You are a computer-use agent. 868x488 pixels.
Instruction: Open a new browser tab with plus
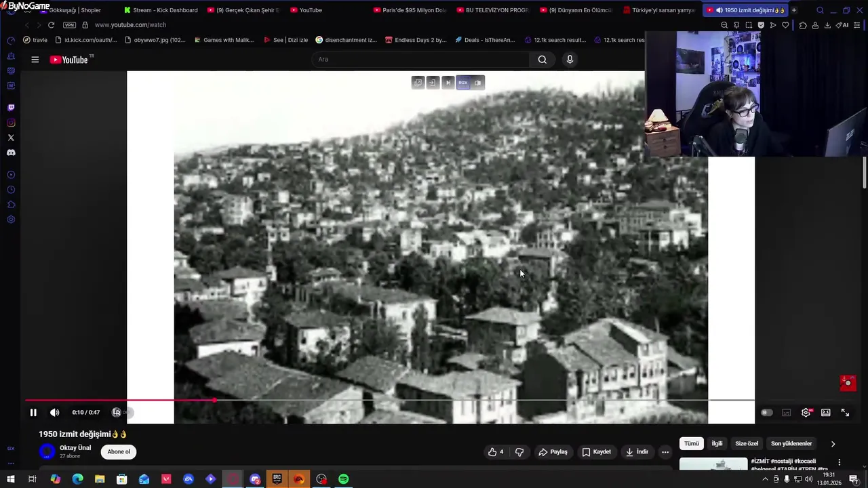coord(794,10)
